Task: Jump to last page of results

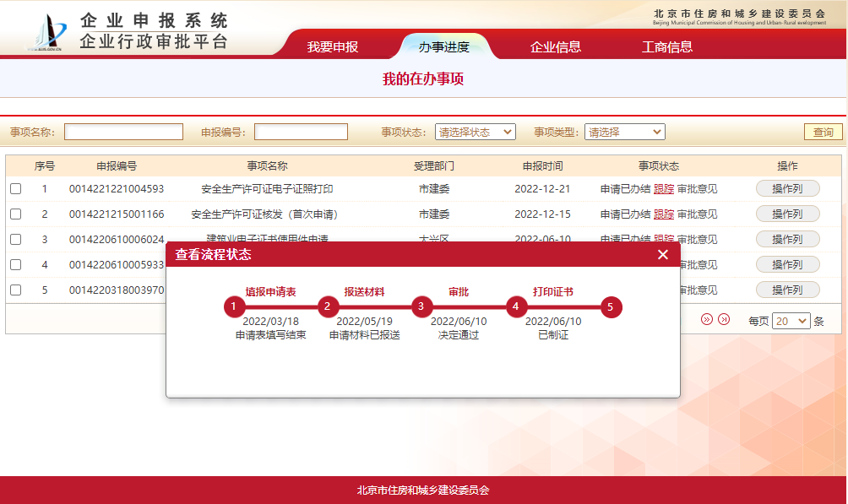Action: pyautogui.click(x=724, y=319)
